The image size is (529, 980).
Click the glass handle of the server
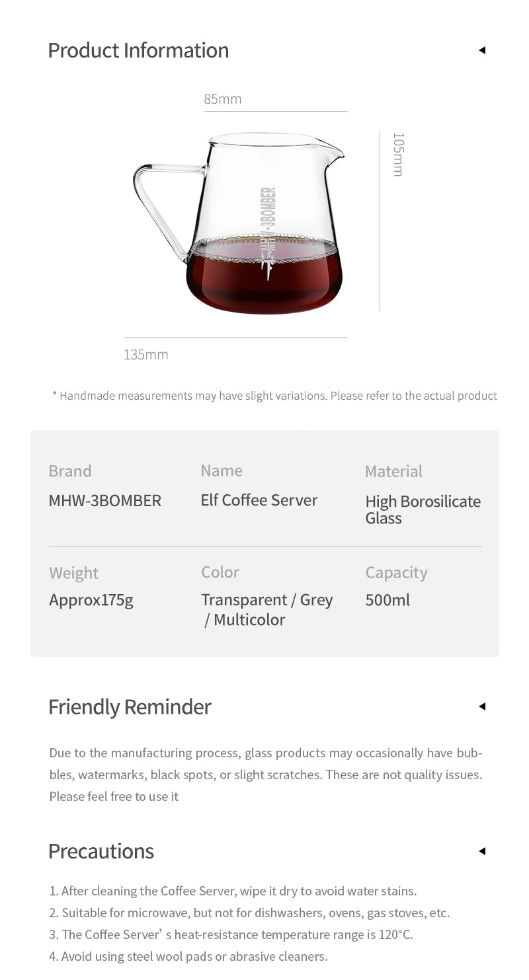point(159,198)
